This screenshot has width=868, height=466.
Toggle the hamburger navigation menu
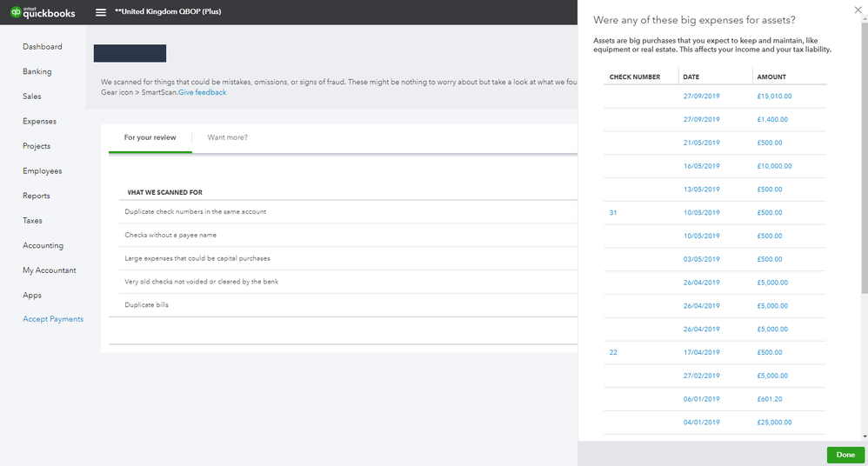[101, 12]
